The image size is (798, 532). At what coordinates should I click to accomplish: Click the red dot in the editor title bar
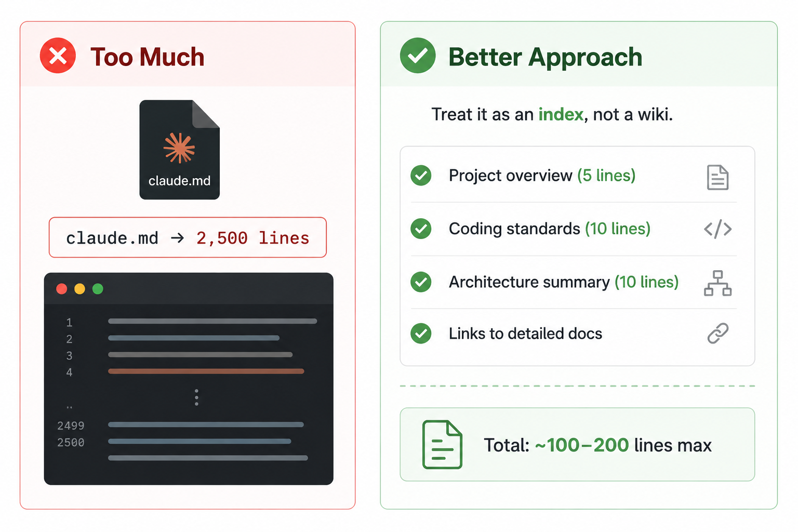tap(62, 289)
